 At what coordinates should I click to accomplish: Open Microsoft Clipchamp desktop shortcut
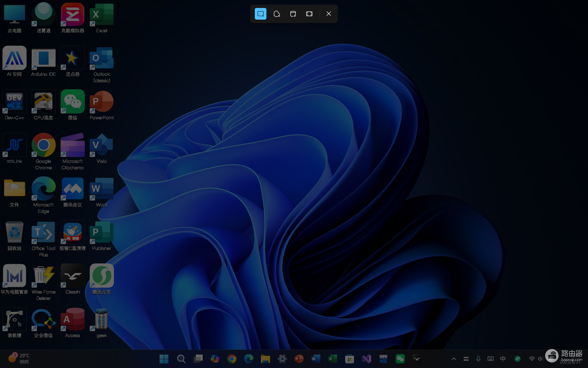(x=73, y=151)
